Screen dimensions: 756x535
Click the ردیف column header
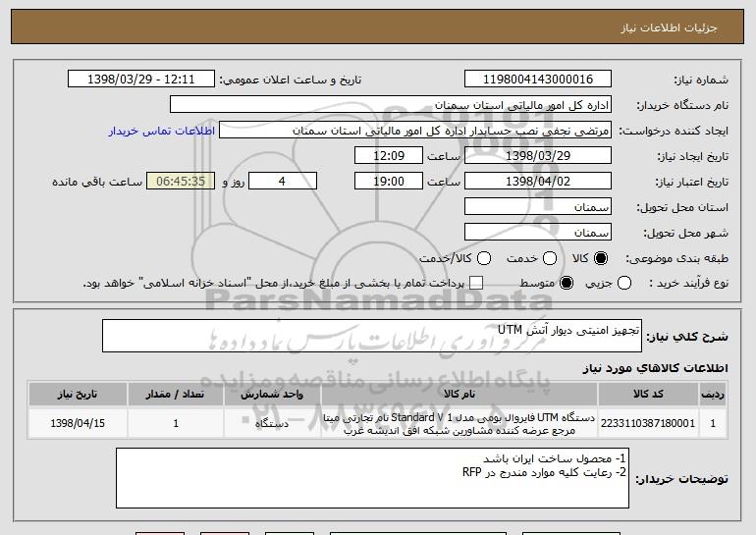(x=713, y=395)
